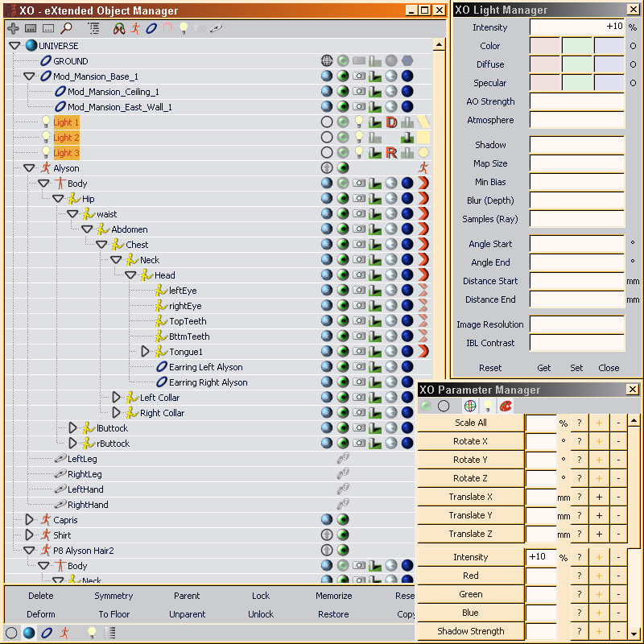This screenshot has width=644, height=644.
Task: Click the To Floor command
Action: [114, 614]
